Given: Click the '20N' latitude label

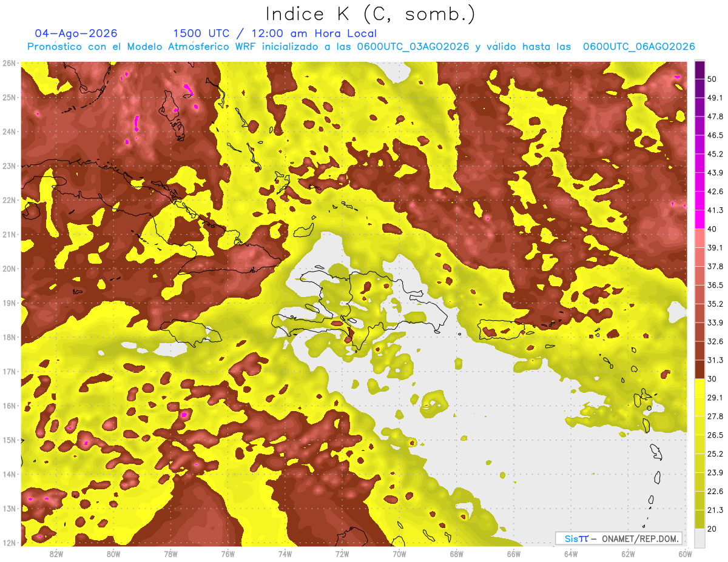Looking at the screenshot, I should tap(8, 269).
